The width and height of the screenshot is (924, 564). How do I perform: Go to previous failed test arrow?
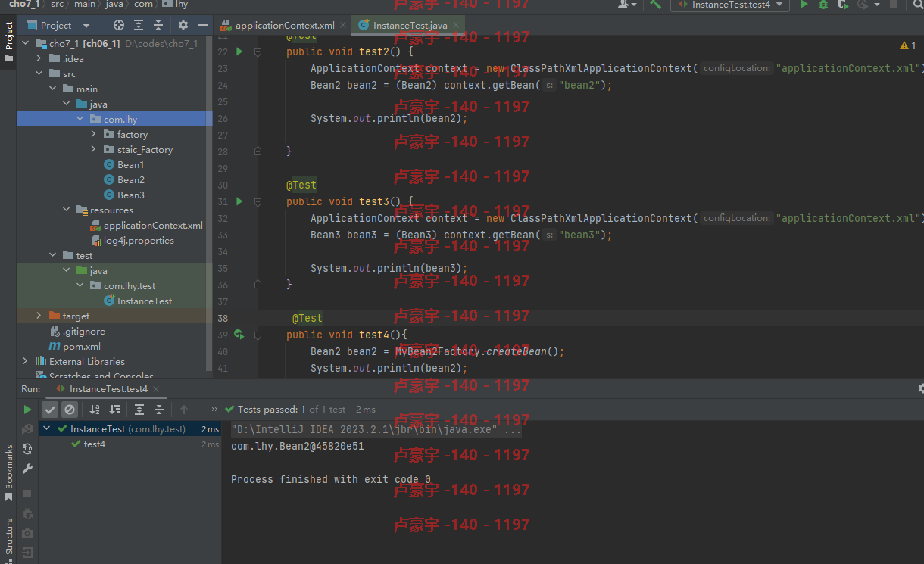click(184, 410)
